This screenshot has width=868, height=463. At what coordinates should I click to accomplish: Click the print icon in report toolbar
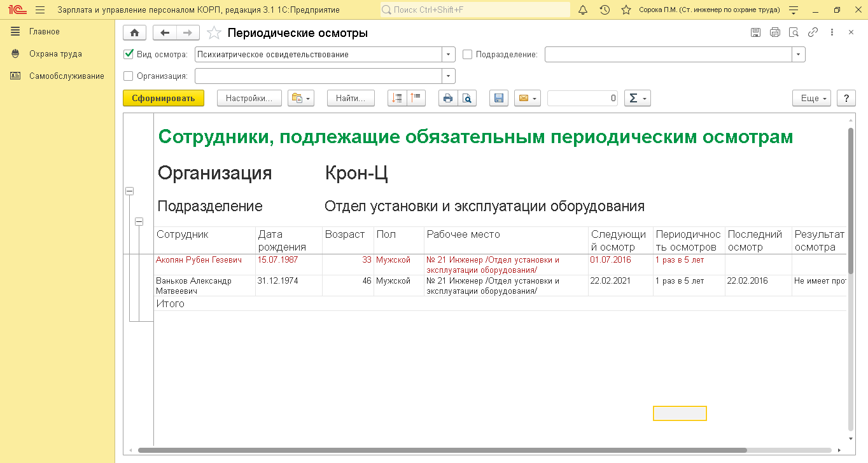[448, 98]
